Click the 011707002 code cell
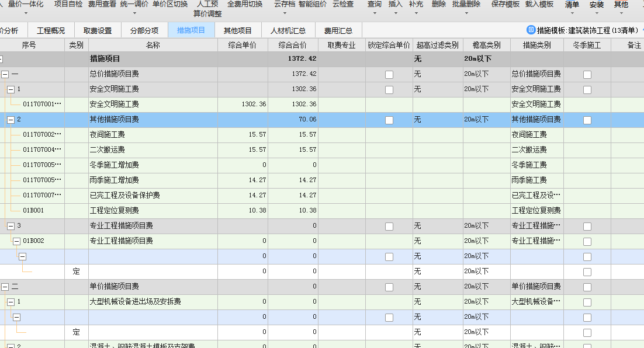The image size is (644, 348). tap(42, 135)
